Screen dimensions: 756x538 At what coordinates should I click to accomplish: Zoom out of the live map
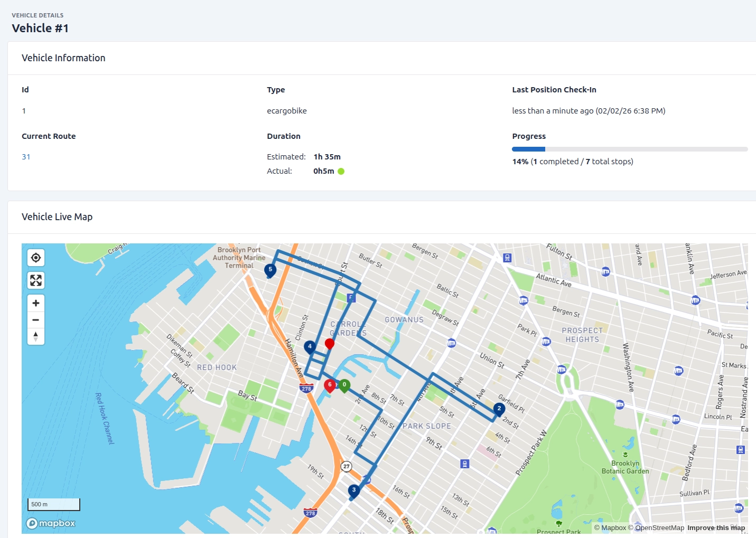35,319
